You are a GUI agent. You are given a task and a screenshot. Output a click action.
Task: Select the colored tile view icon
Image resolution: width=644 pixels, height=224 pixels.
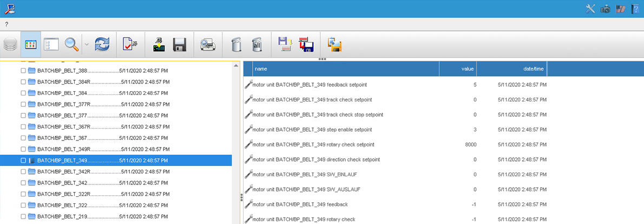pyautogui.click(x=31, y=44)
